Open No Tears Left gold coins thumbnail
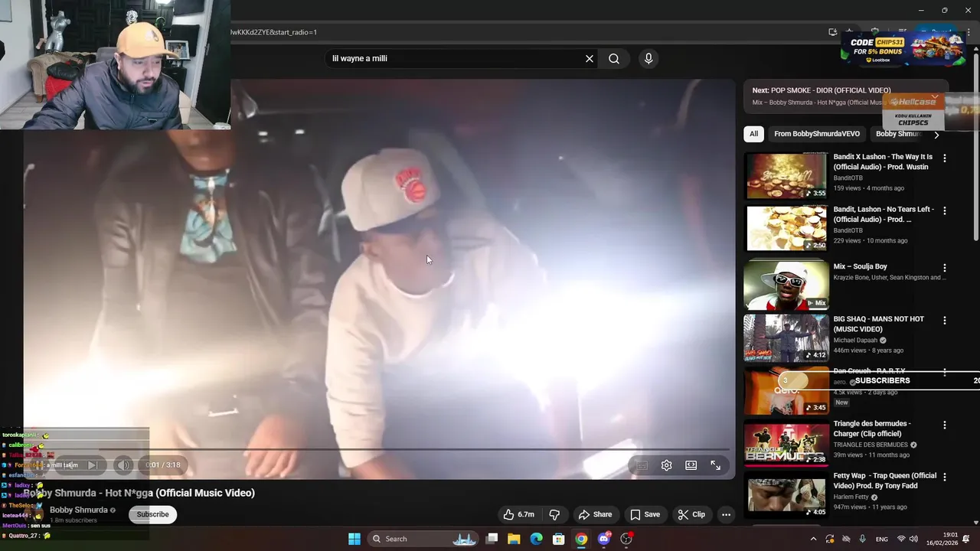Image resolution: width=980 pixels, height=551 pixels. point(786,227)
